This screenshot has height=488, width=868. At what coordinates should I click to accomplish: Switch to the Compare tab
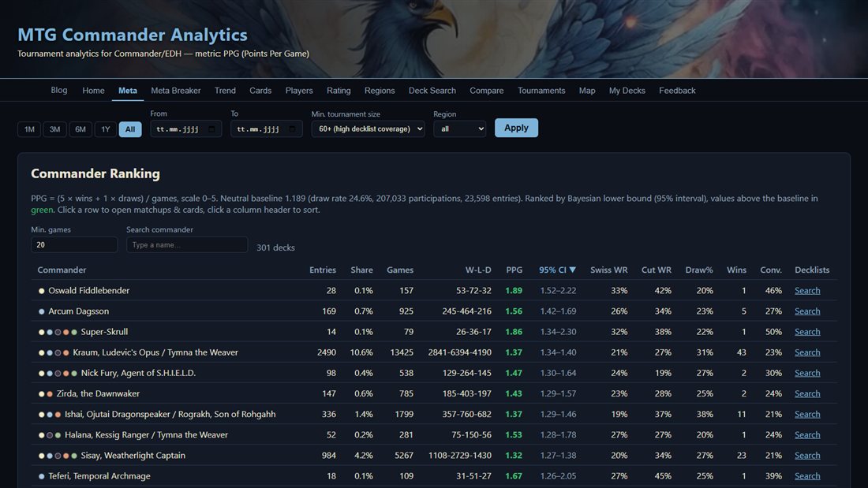487,90
